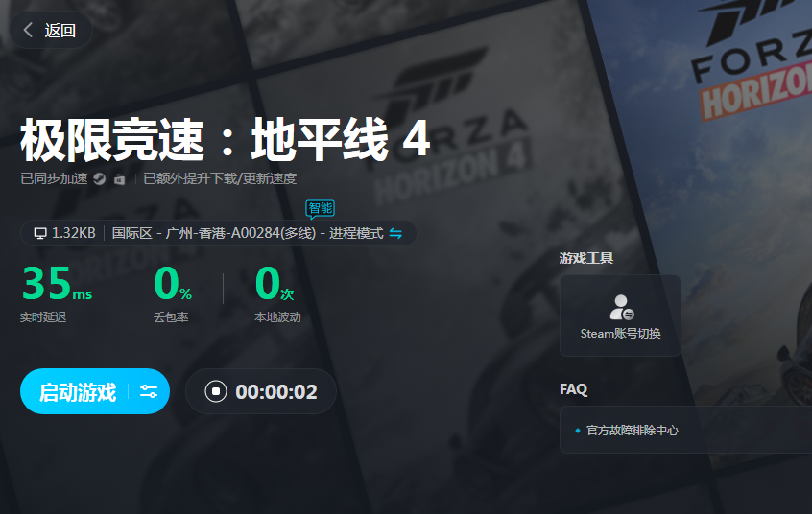Launch the game with 启动游戏

pyautogui.click(x=78, y=392)
